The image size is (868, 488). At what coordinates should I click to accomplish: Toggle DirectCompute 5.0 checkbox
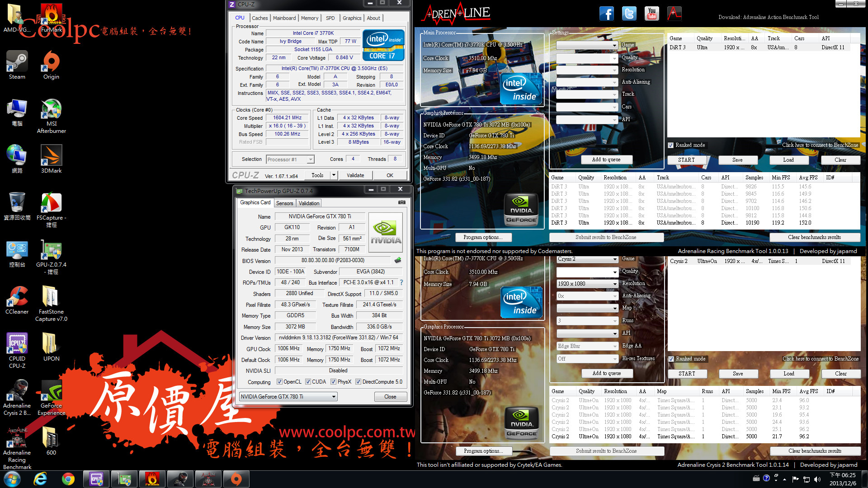(358, 382)
